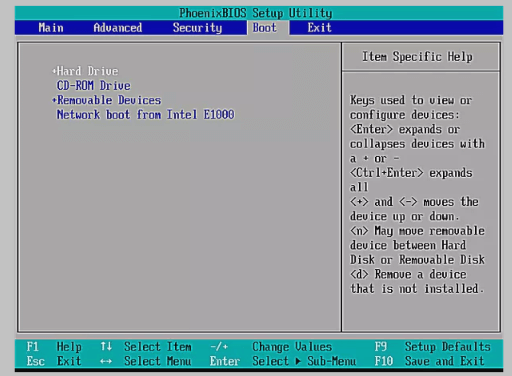The width and height of the screenshot is (512, 376).
Task: Click the Enter Select Sub-Menu legend
Action: pos(283,361)
